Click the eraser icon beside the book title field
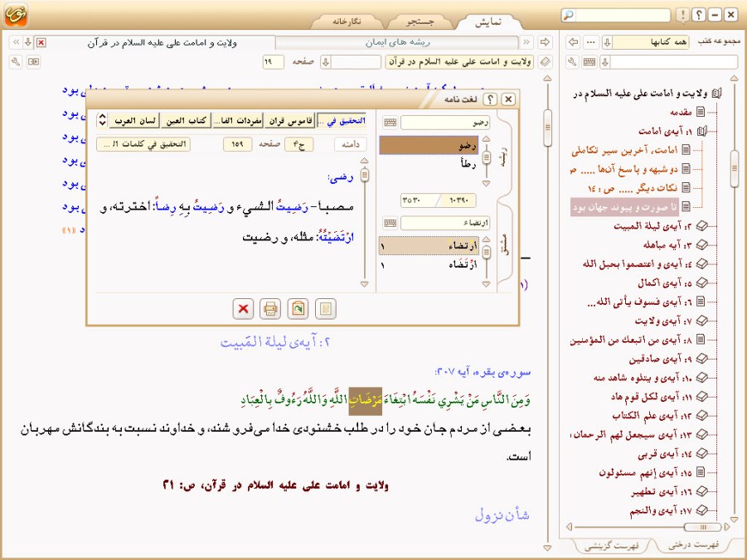The height and width of the screenshot is (560, 747). click(545, 62)
